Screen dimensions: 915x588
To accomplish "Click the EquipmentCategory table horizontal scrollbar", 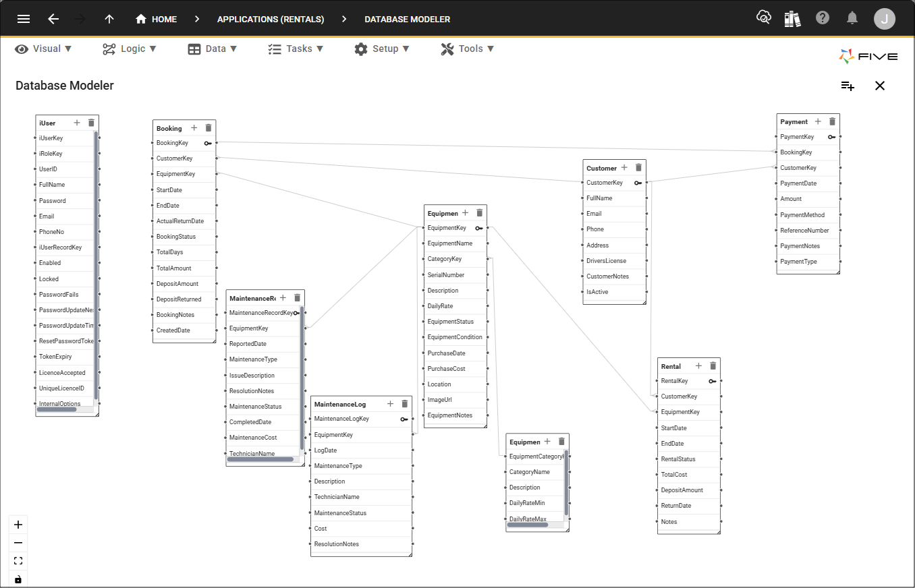I will [528, 524].
